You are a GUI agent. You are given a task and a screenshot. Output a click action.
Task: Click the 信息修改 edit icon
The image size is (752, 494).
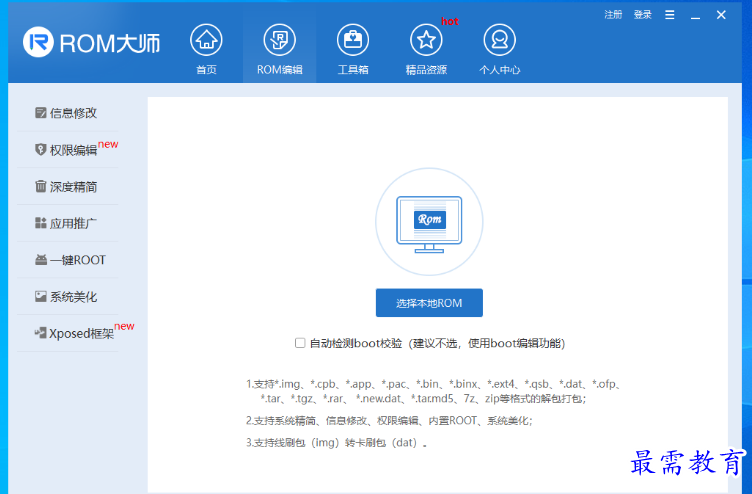pos(41,113)
